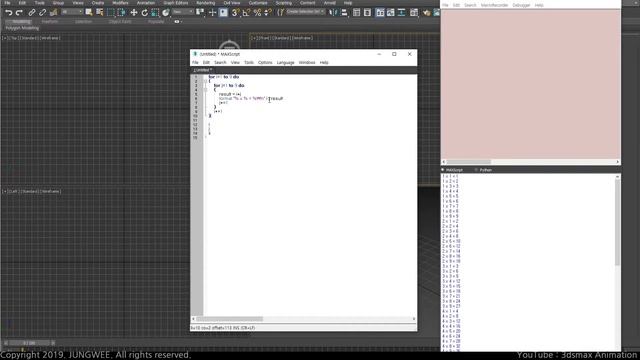Open the selection filter dropdown

click(72, 12)
